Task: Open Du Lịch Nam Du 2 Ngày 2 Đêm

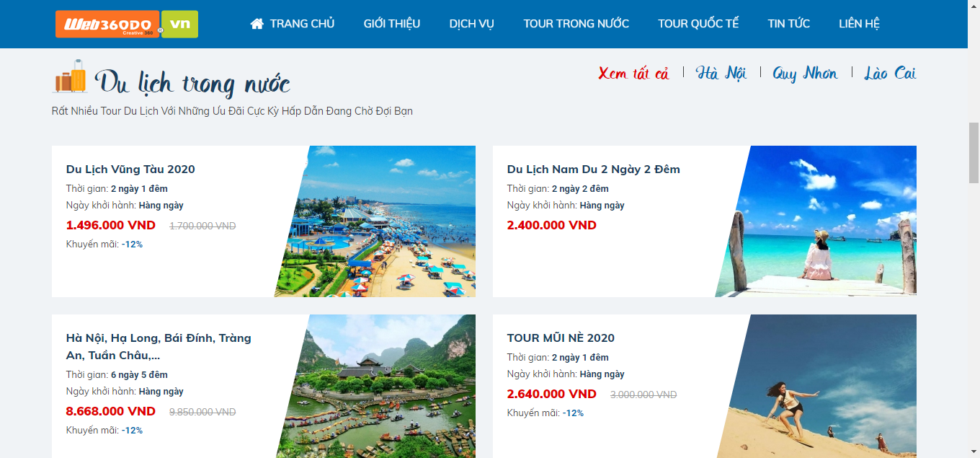Action: click(594, 169)
